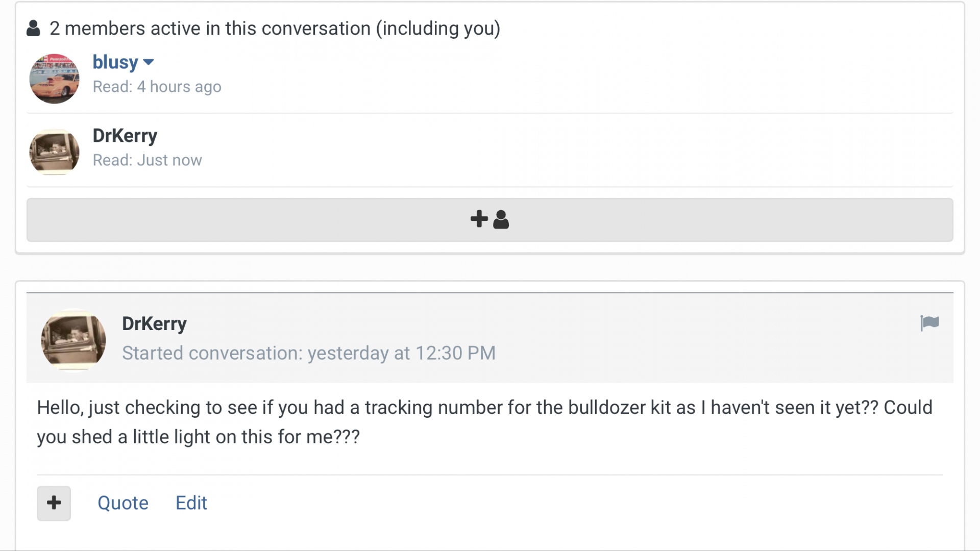
Task: Open blusy's username link
Action: tap(115, 62)
